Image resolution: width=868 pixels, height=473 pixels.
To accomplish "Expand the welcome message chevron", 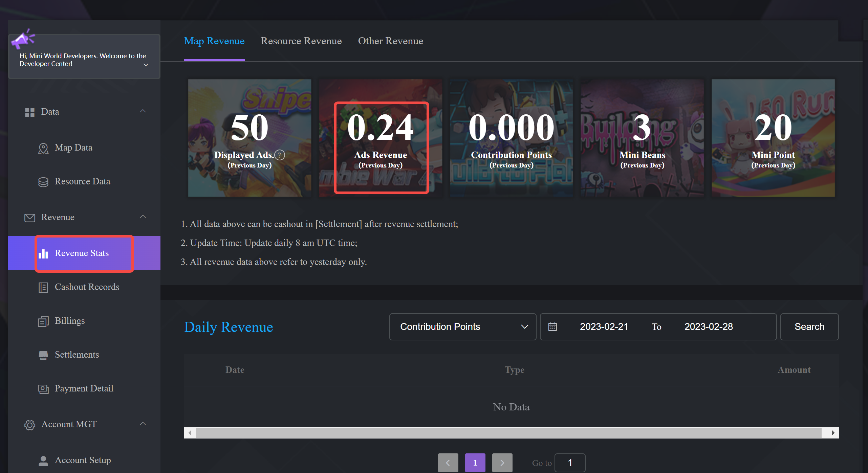I will click(146, 65).
